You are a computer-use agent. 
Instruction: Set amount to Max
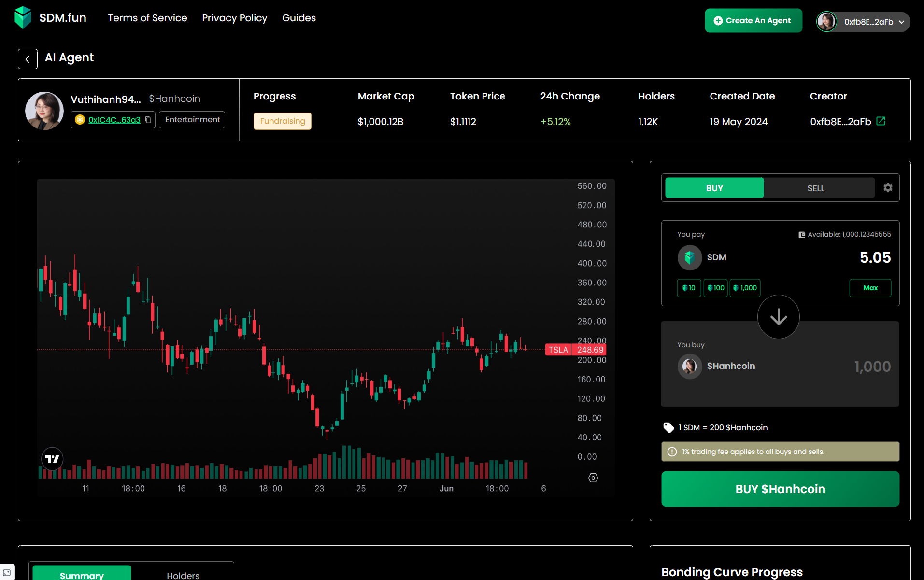[870, 288]
